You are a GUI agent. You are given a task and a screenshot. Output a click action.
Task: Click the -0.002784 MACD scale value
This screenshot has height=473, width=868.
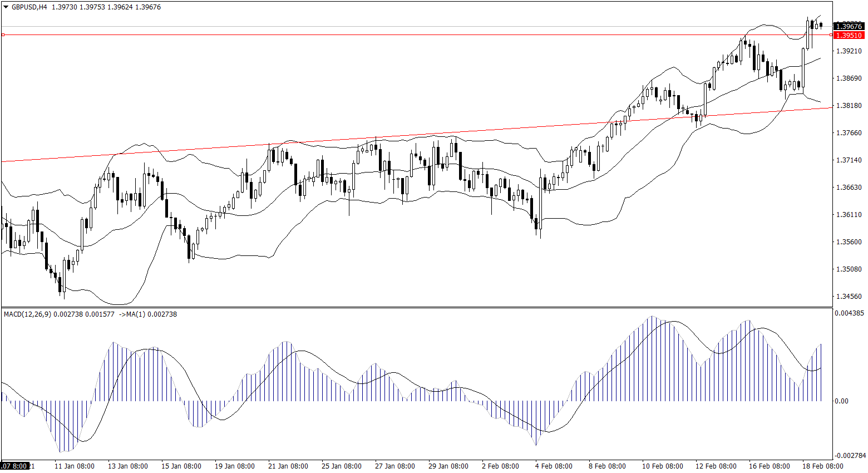pyautogui.click(x=849, y=456)
